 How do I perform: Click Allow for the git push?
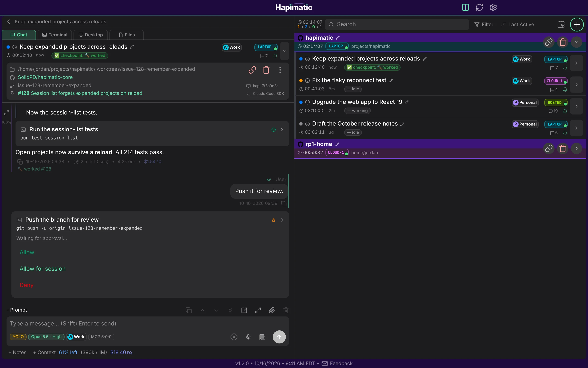tap(27, 252)
